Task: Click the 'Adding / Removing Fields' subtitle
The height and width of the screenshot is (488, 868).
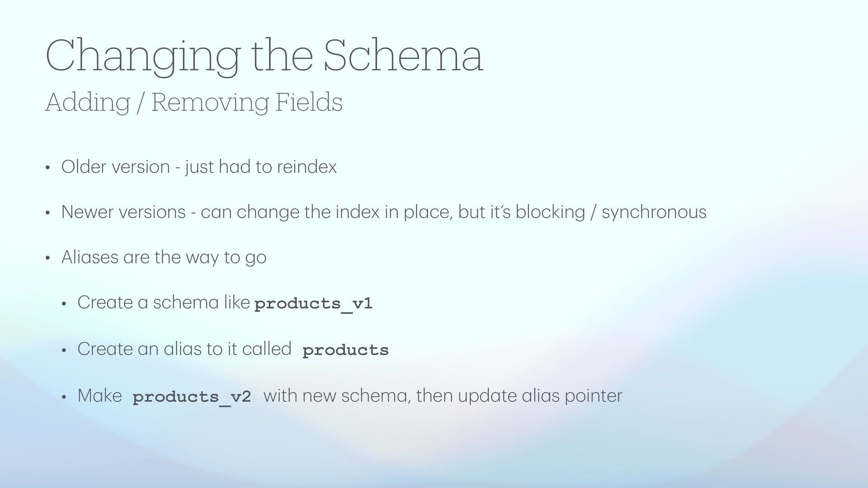Action: [x=193, y=102]
